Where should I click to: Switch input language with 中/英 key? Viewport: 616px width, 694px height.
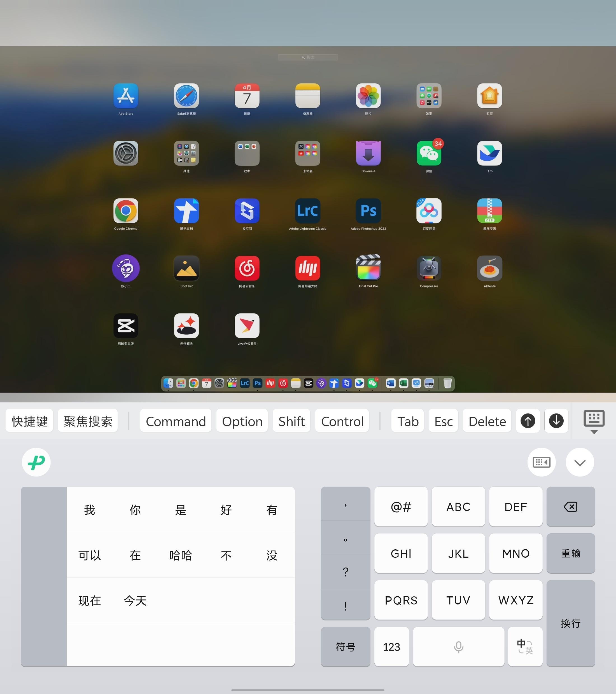525,646
